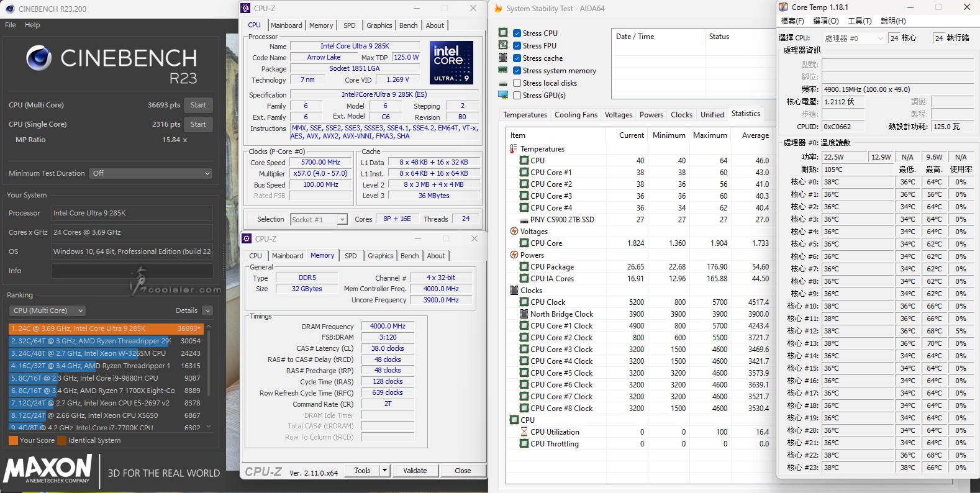
Task: Expand the ranking Details arrow
Action: (207, 310)
